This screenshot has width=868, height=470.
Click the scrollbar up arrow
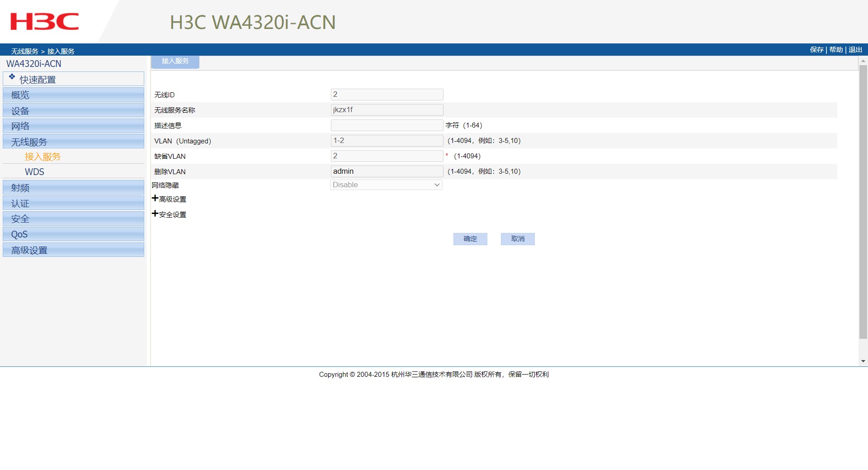(863, 61)
